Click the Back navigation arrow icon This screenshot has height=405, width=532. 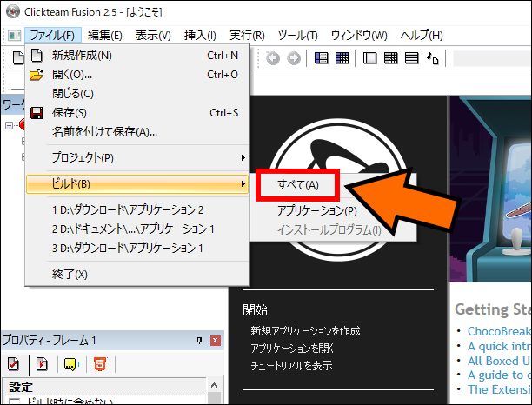pos(273,58)
